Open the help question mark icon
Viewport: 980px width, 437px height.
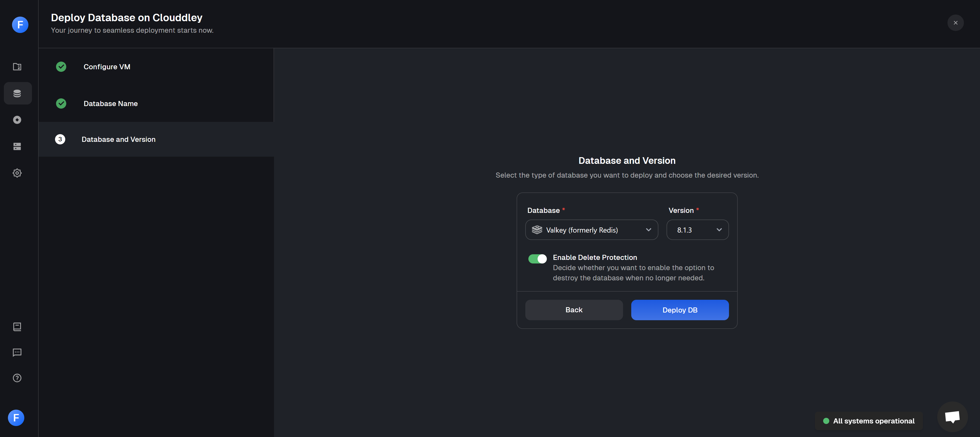pyautogui.click(x=17, y=378)
